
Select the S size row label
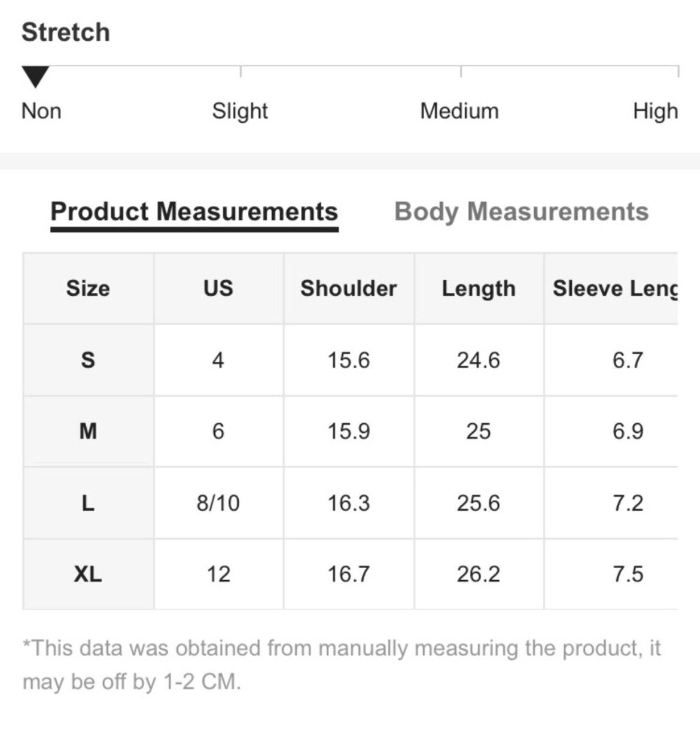88,360
